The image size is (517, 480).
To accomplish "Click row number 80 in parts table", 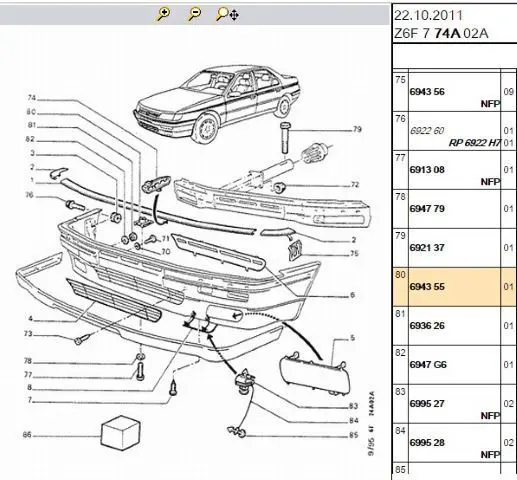I will point(400,275).
